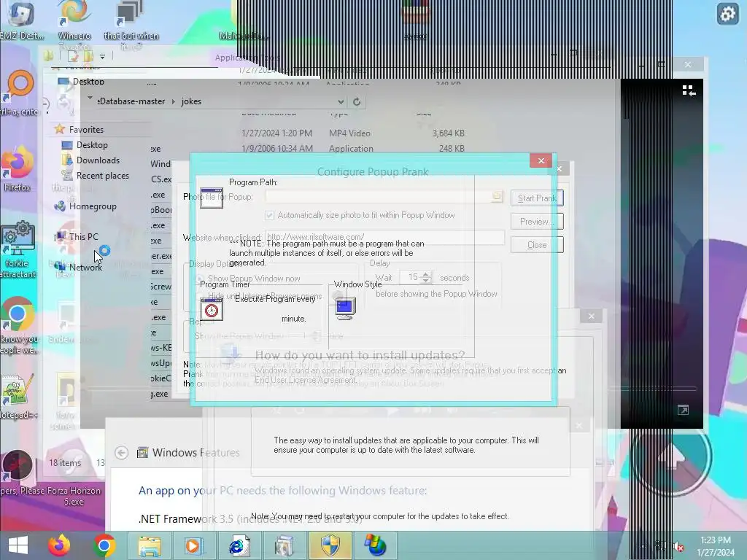The image size is (747, 560).
Task: Open the Winaero Tweaker desktop shortcut
Action: (x=74, y=24)
